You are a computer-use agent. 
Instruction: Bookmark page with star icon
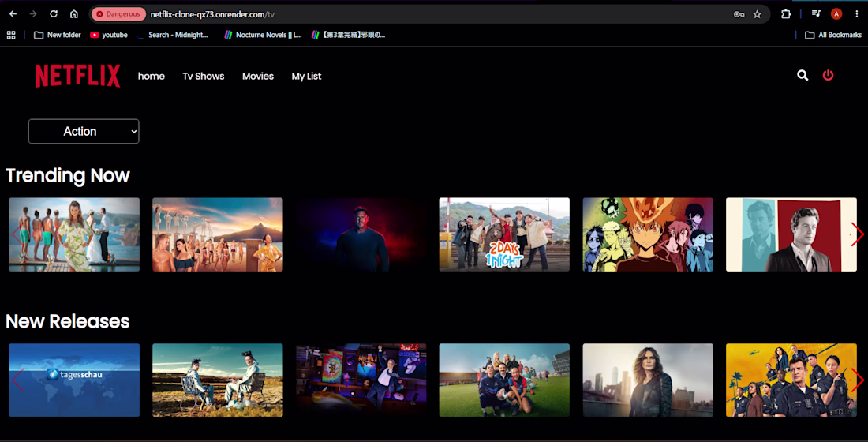point(758,14)
